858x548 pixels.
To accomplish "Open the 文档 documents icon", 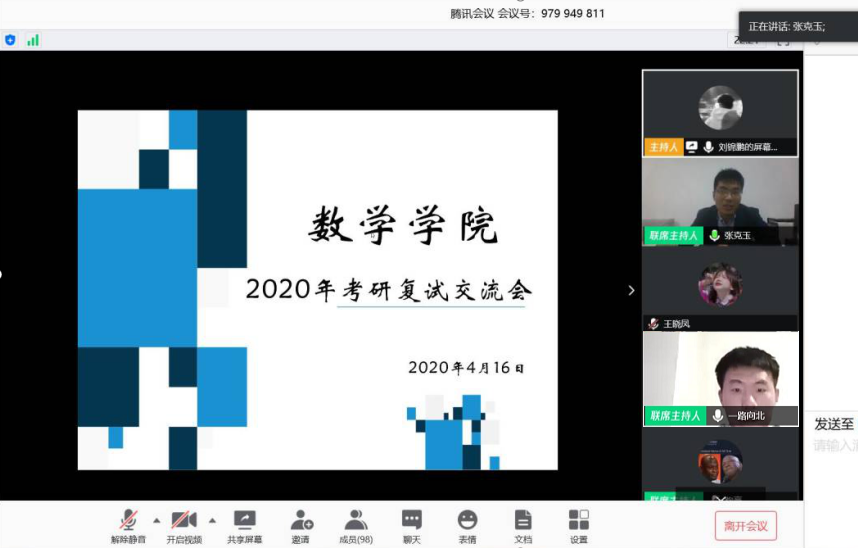I will (523, 525).
